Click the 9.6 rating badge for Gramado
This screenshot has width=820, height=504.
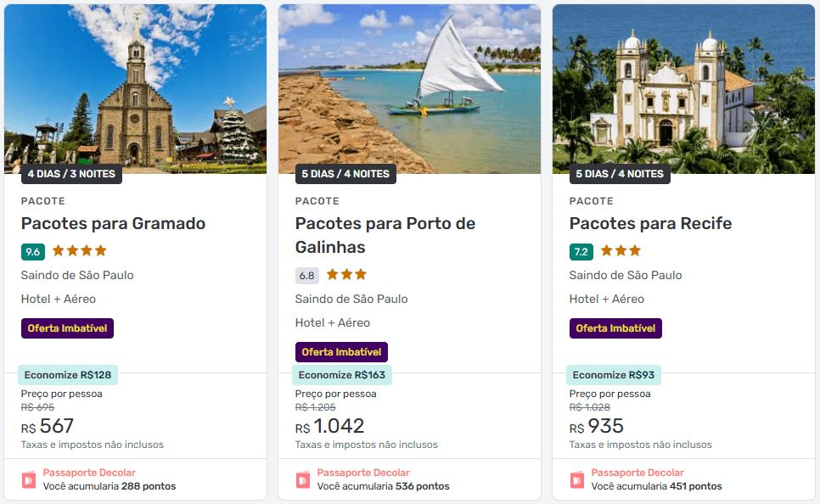33,251
